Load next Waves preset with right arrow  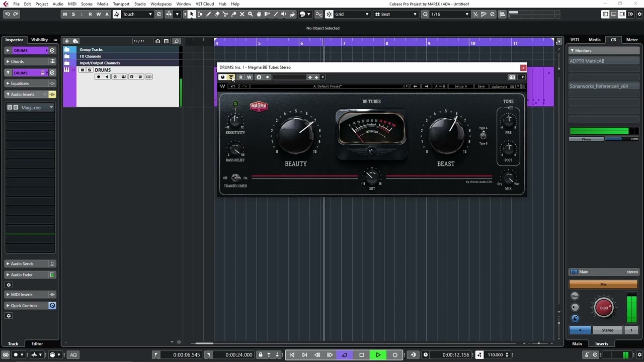[x=426, y=86]
